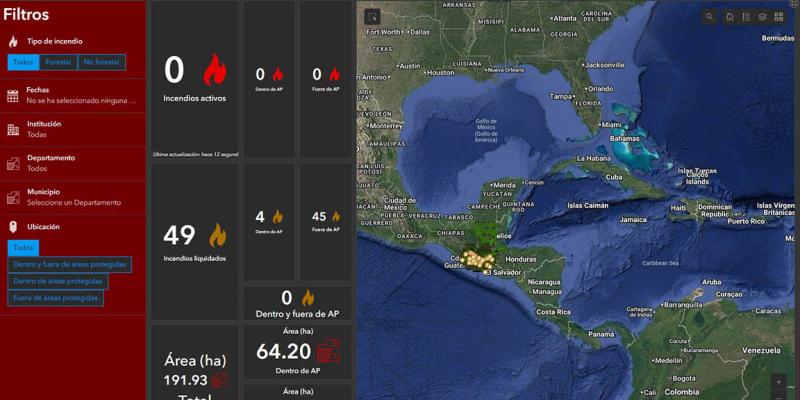Zoom out on the map
Screen dimensions: 800x400
[x=779, y=396]
